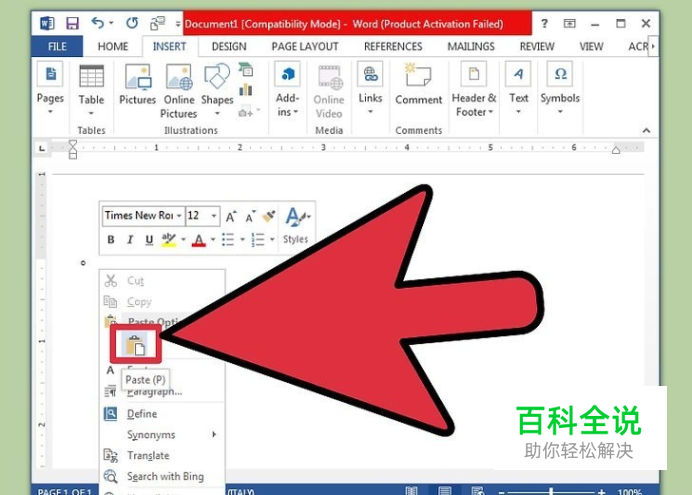Open the Text group menu
This screenshot has width=692, height=495.
(519, 89)
